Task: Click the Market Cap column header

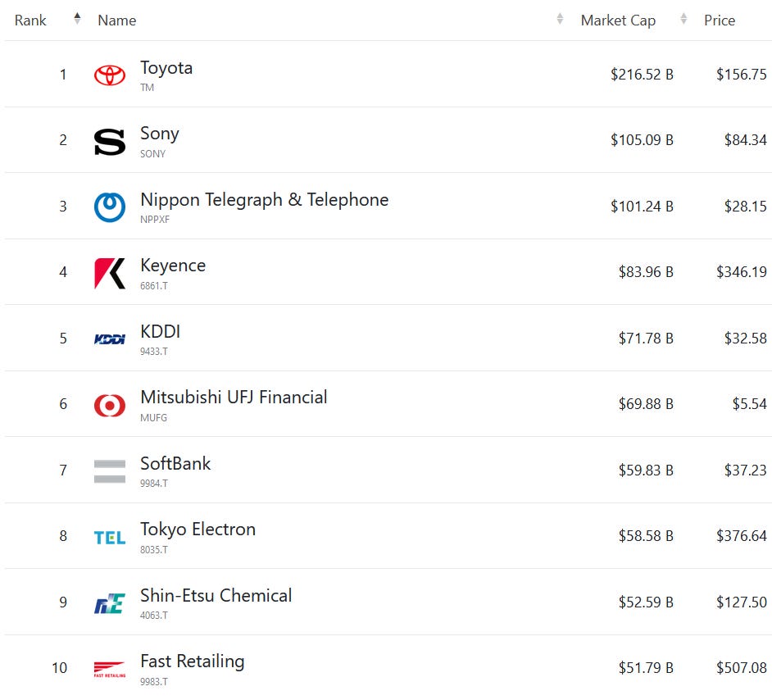Action: coord(618,20)
